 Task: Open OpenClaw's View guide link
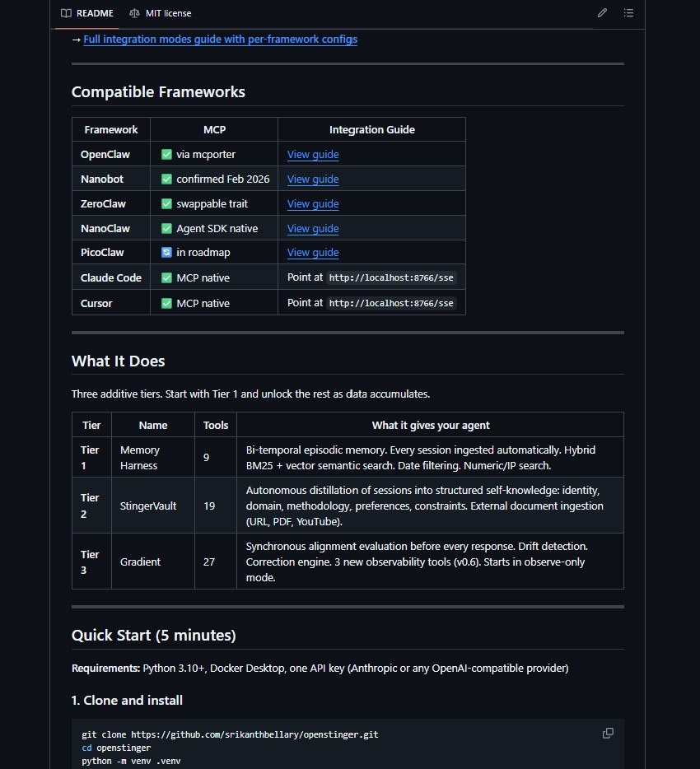pyautogui.click(x=313, y=154)
